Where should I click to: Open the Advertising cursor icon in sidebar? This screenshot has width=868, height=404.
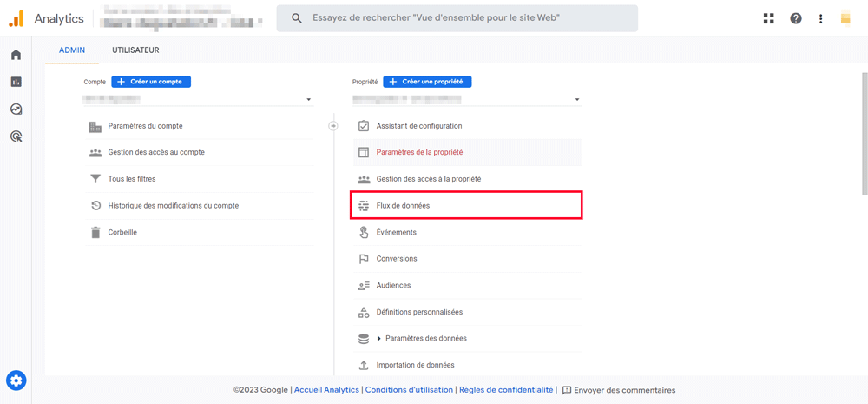point(16,136)
